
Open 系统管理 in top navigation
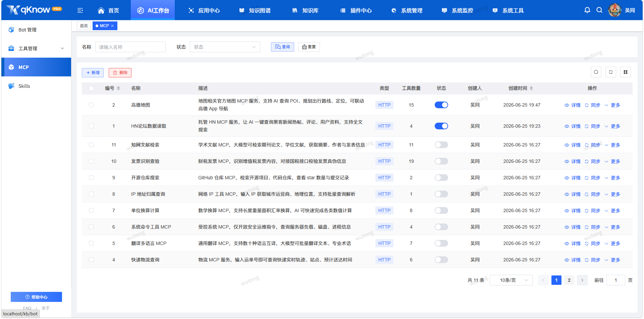pyautogui.click(x=407, y=10)
